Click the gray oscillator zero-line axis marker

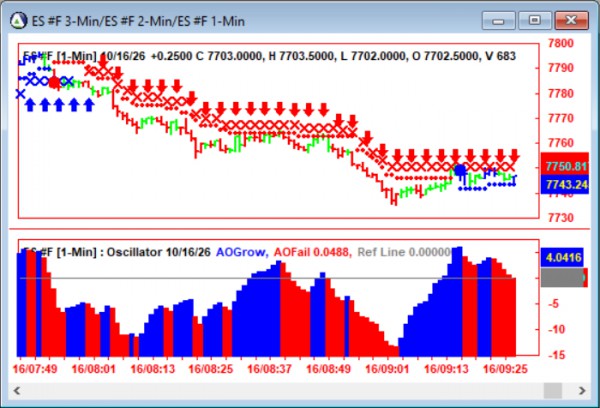[562, 277]
